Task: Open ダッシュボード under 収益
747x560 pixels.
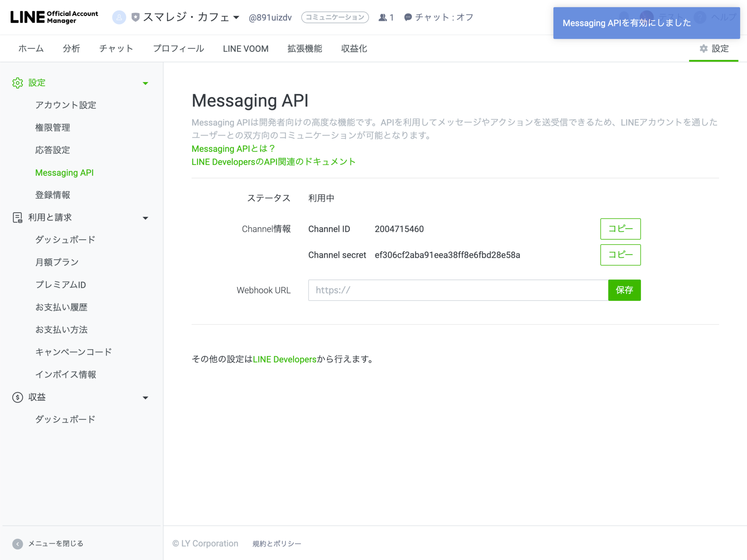Action: click(x=66, y=419)
